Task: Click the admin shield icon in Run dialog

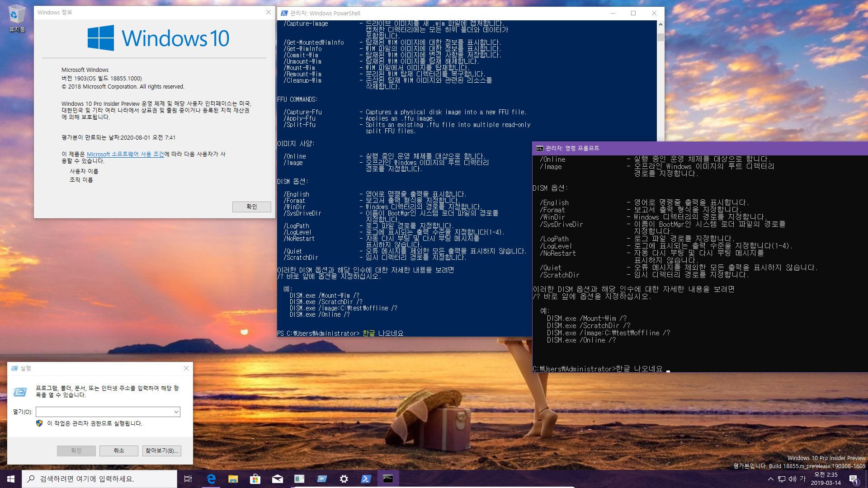Action: point(39,423)
